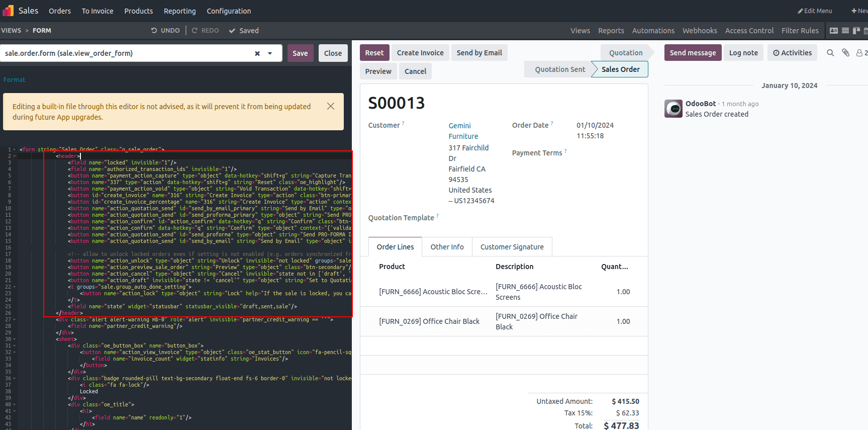This screenshot has width=868, height=430.
Task: Go to the Reports section
Action: (611, 31)
